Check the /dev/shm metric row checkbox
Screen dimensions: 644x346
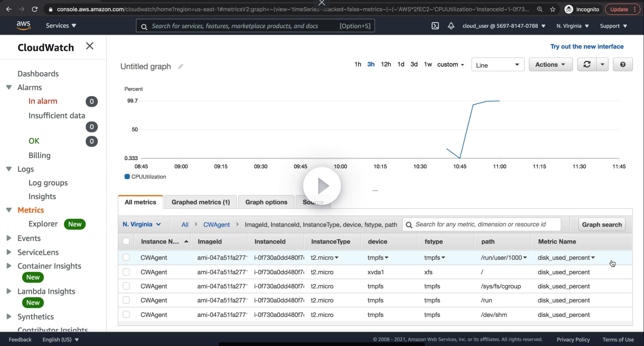(x=126, y=315)
